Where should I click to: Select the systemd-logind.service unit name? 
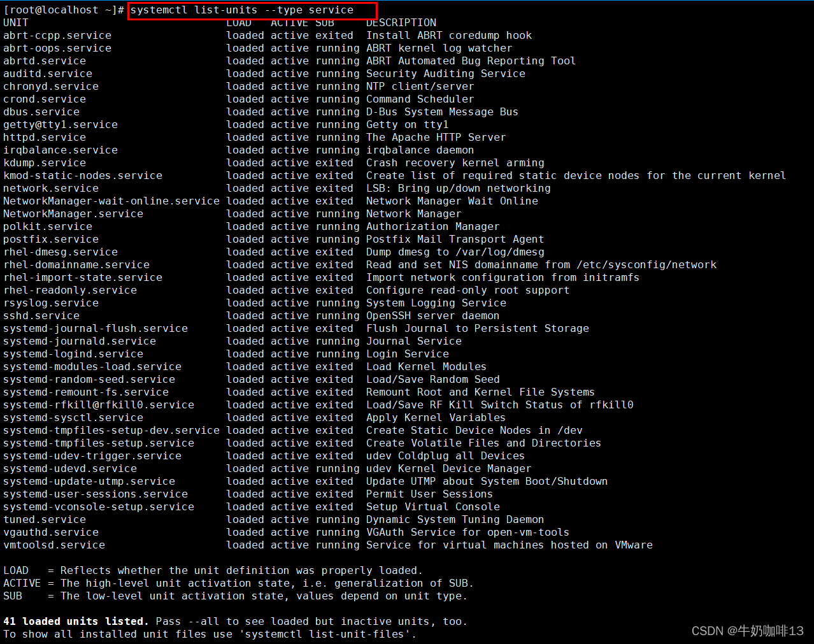(73, 354)
